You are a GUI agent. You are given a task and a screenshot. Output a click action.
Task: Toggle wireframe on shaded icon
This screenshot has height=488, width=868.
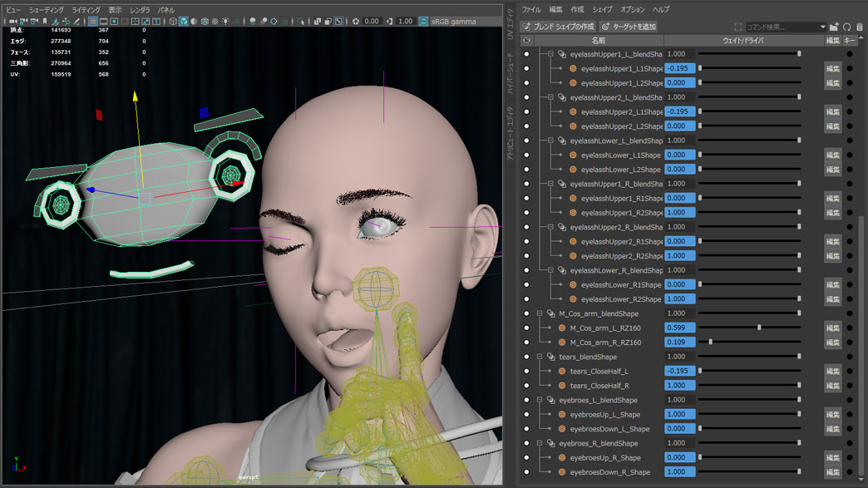coord(205,22)
